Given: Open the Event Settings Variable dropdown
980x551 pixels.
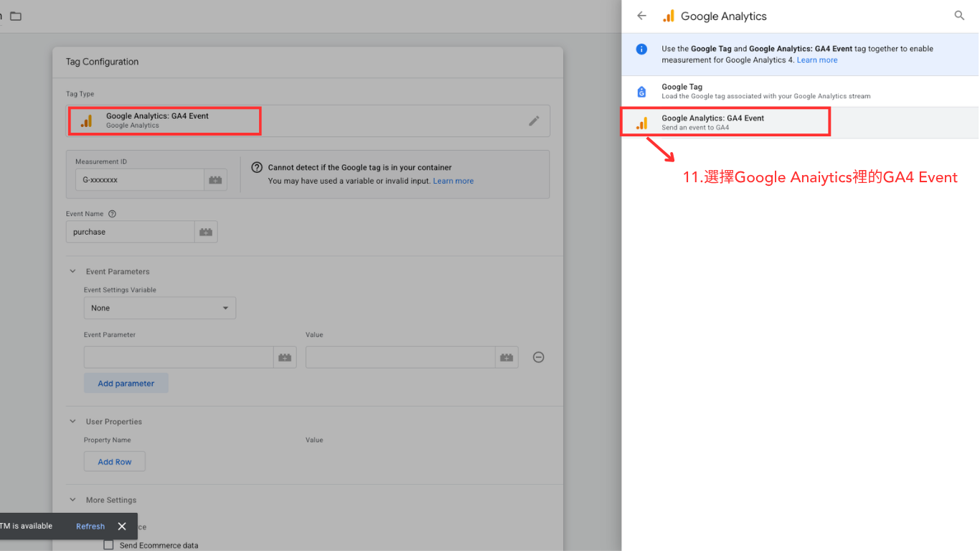Looking at the screenshot, I should click(159, 308).
